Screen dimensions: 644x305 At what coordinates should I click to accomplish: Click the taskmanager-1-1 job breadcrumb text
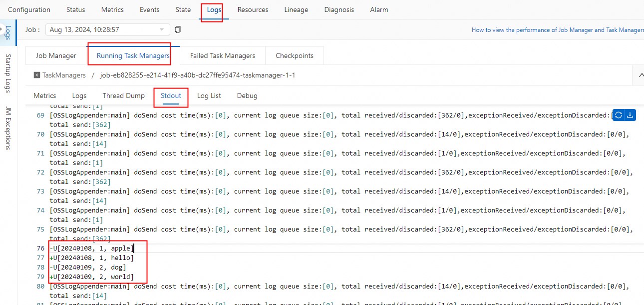(x=198, y=75)
